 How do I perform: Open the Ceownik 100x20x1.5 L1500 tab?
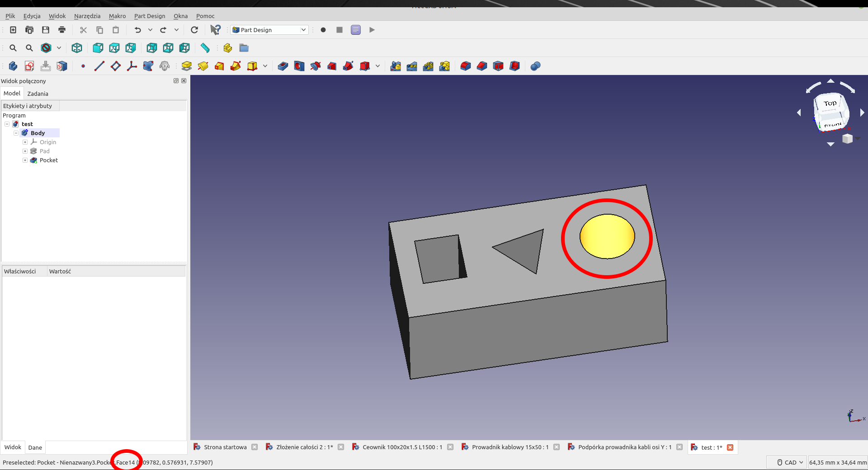[402, 447]
